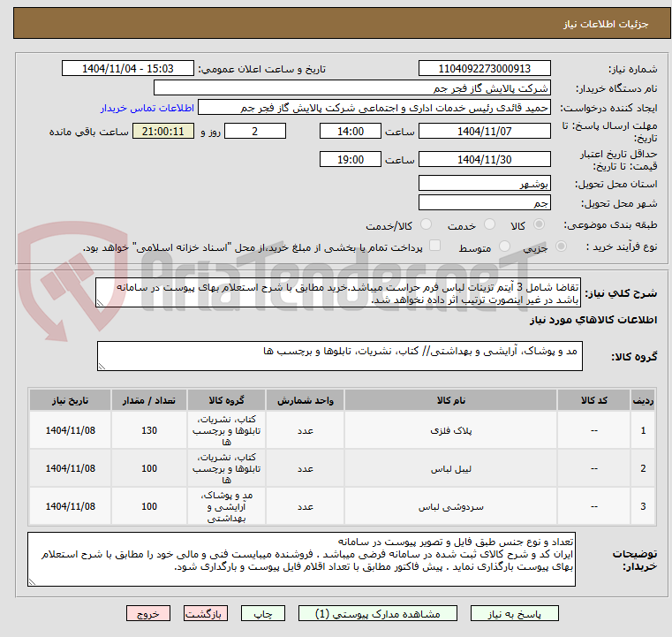Click the تعداد / مقدار column header
The height and width of the screenshot is (637, 672).
(x=148, y=400)
